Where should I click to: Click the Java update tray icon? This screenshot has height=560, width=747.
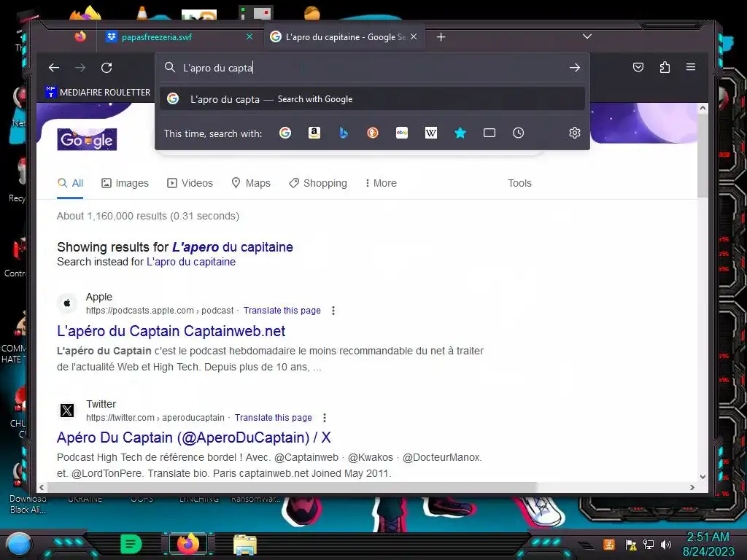[x=609, y=544]
